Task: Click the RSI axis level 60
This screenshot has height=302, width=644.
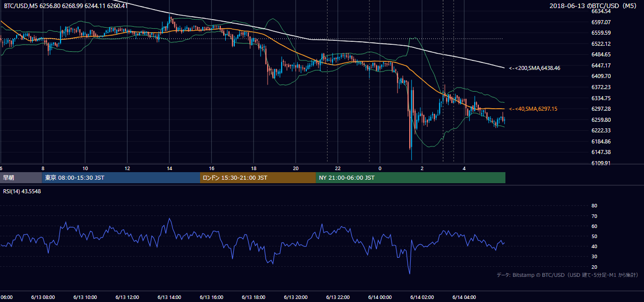Action: click(x=594, y=226)
